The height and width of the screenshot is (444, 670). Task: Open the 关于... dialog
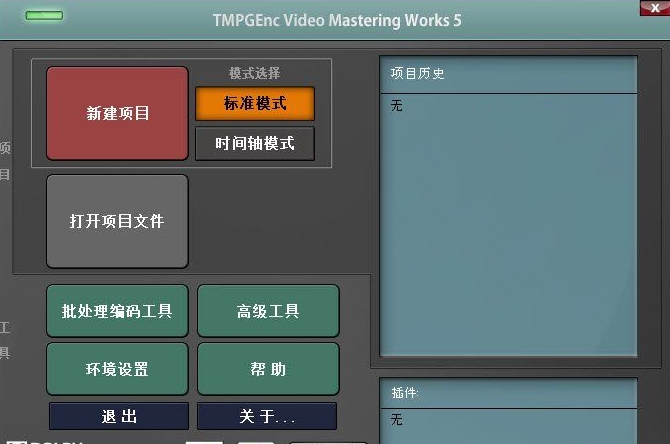coord(267,416)
